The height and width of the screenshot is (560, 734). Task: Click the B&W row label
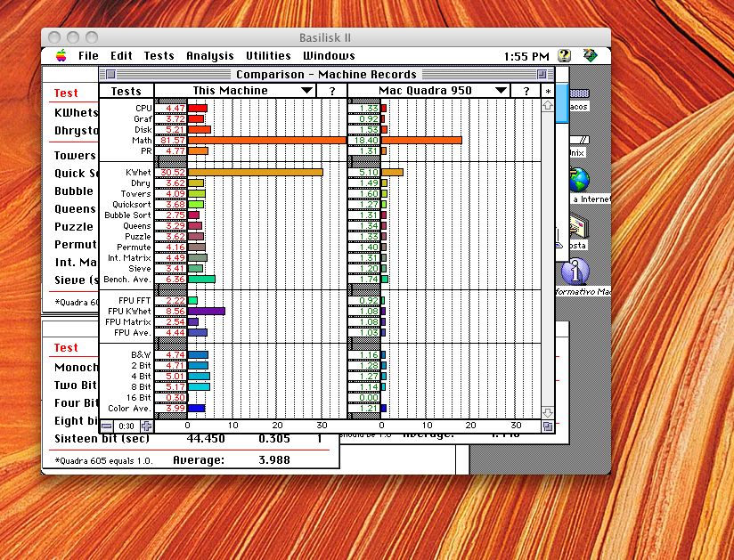tap(142, 355)
